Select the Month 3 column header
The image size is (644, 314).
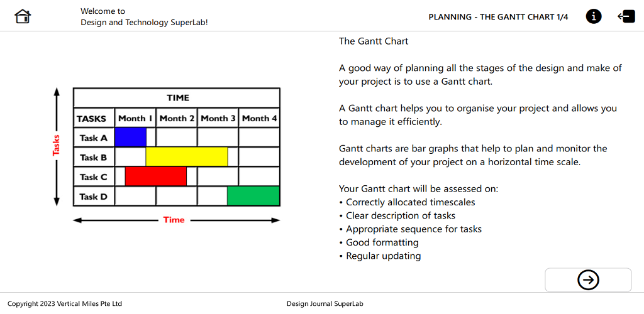(x=218, y=118)
